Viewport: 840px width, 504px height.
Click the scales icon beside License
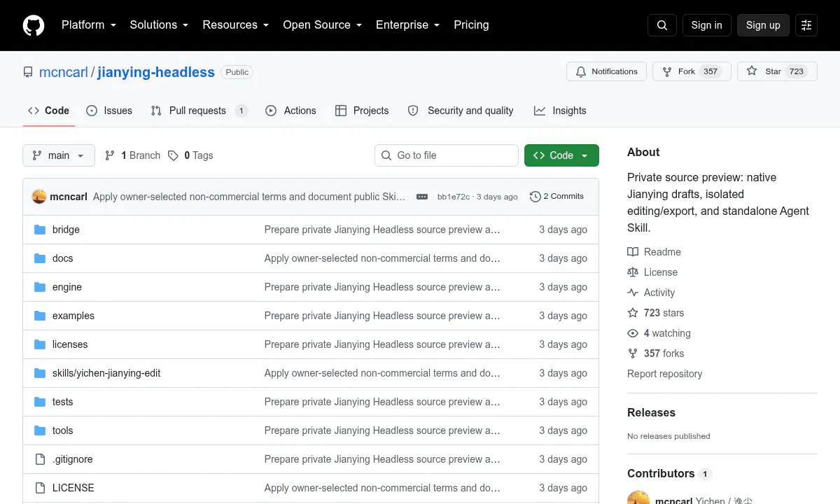633,272
